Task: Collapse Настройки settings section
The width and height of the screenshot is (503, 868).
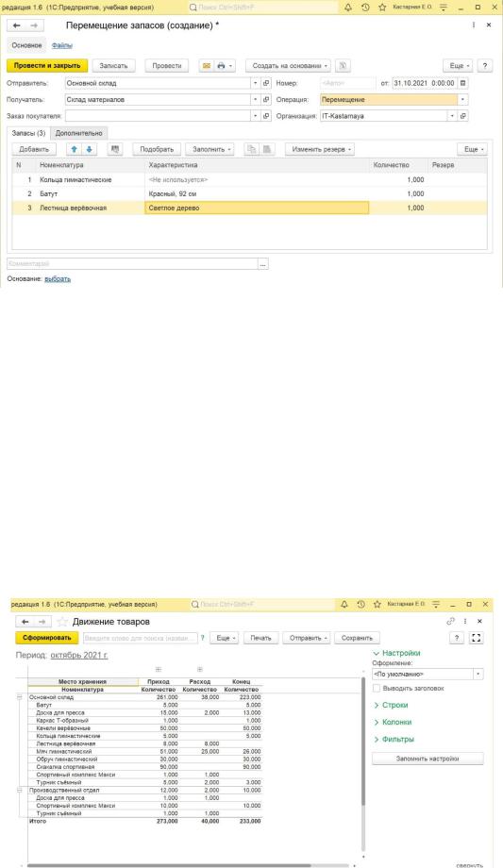Action: coord(396,653)
